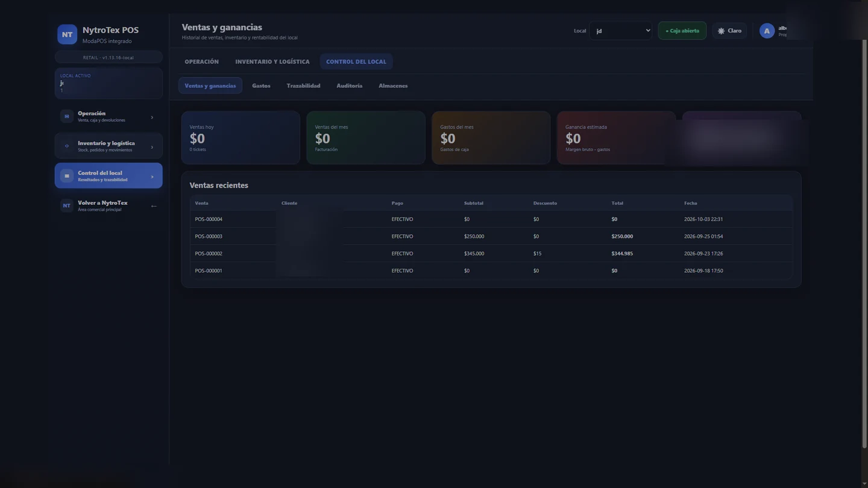This screenshot has height=488, width=868.
Task: Open the Gastos subtab
Action: (261, 86)
